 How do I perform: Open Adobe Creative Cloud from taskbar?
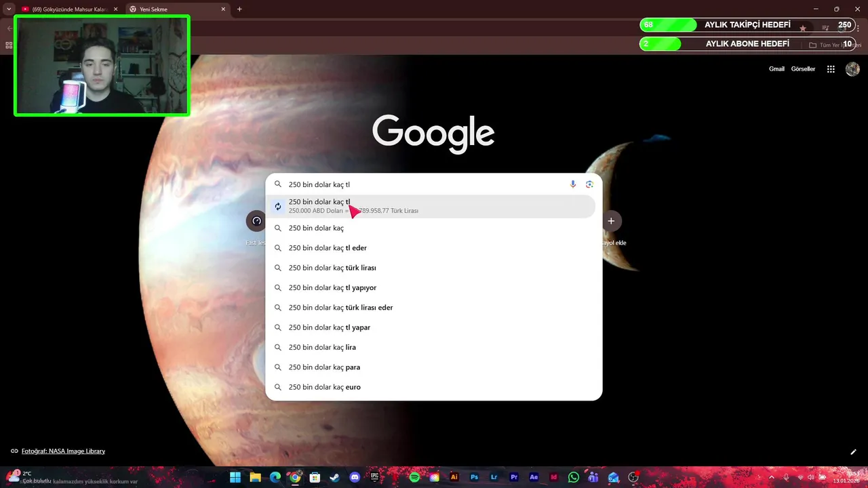click(434, 477)
